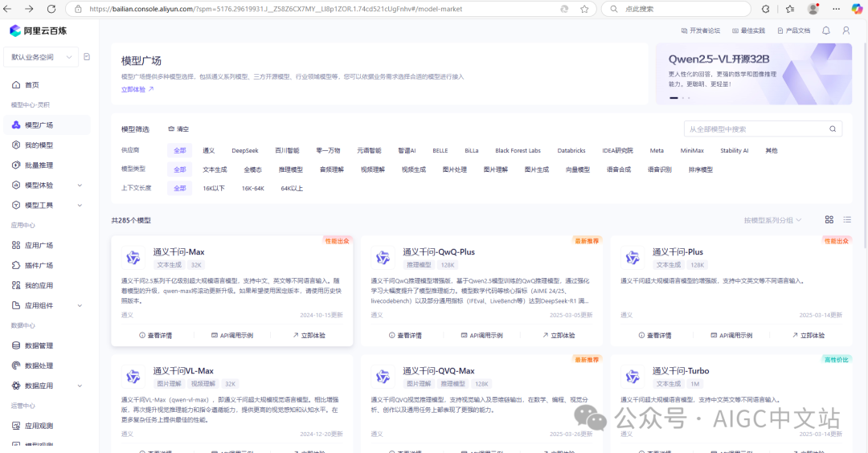Filter supplier by 通义
Viewport: 868px width, 453px height.
[209, 150]
